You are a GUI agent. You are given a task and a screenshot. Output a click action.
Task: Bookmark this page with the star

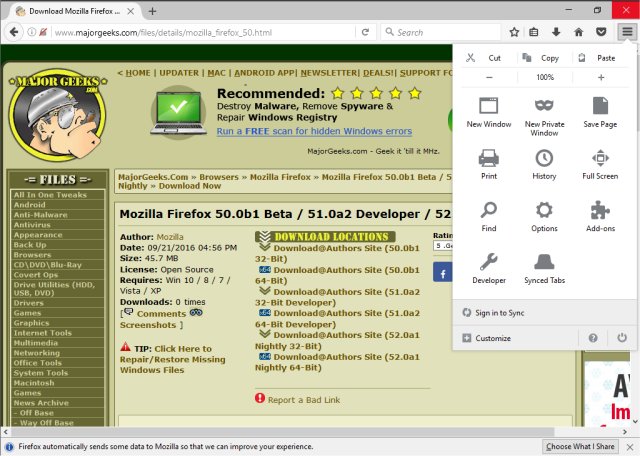pos(514,32)
